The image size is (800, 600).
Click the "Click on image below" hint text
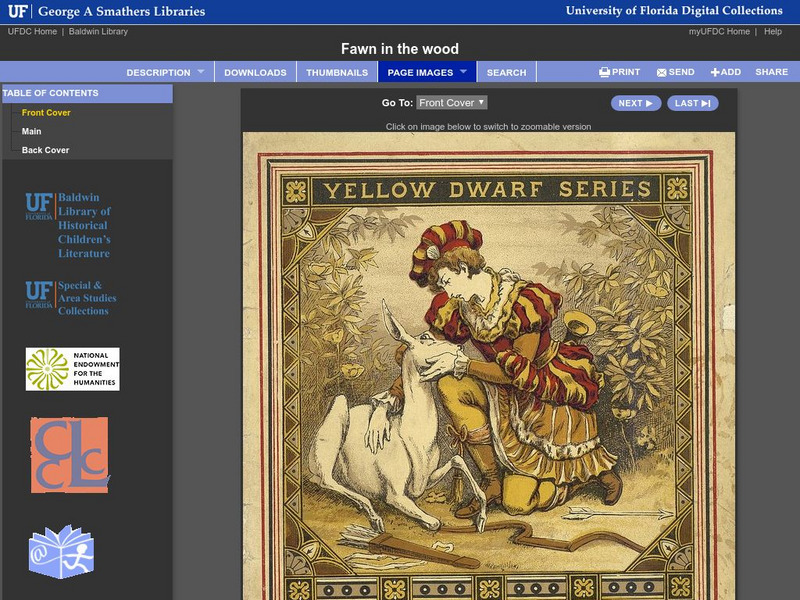pos(488,127)
